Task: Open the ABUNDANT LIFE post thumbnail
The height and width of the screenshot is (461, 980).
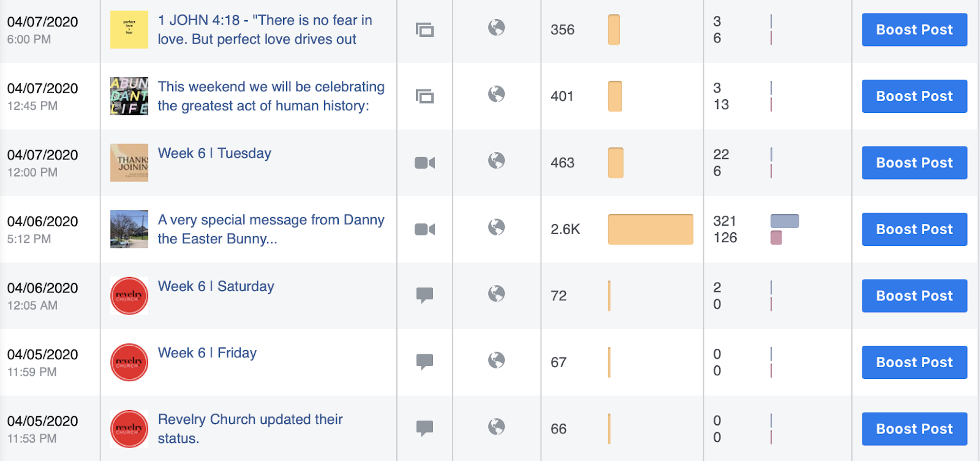Action: [x=129, y=96]
